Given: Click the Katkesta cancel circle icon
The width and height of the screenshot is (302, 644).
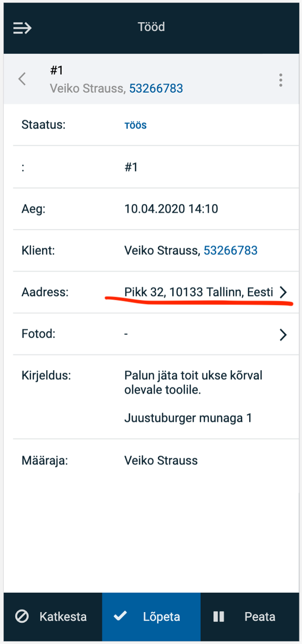Looking at the screenshot, I should (22, 617).
